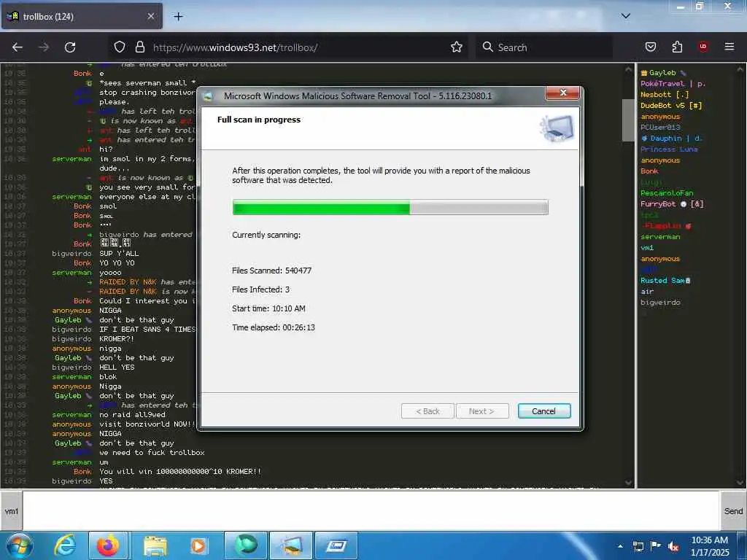The height and width of the screenshot is (560, 747).
Task: Open the Action Center flag icon
Action: point(656,546)
